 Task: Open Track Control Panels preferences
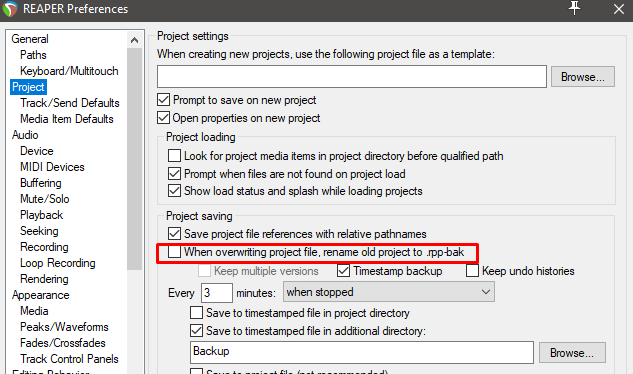click(x=69, y=359)
